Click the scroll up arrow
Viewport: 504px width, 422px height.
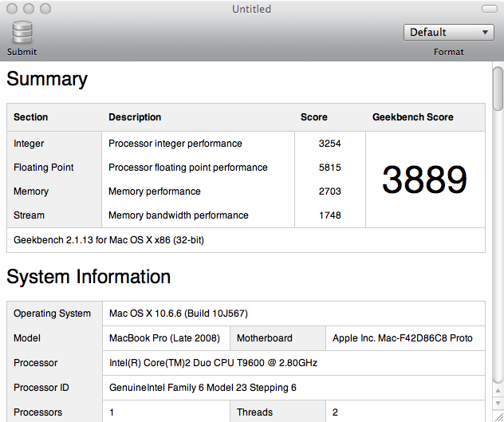tap(498, 391)
